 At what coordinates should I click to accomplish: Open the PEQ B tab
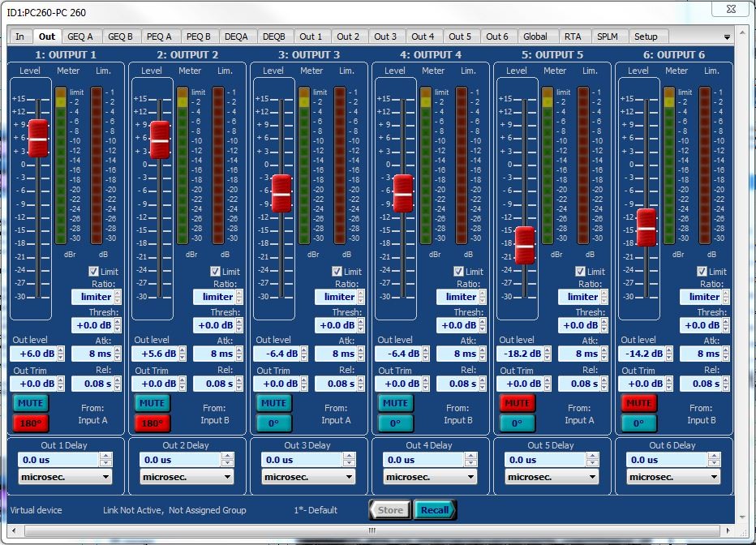[x=198, y=36]
